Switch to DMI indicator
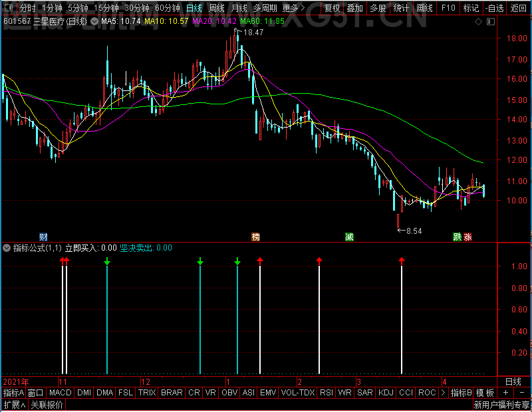Screen dimensions: 532x412 pos(84,393)
